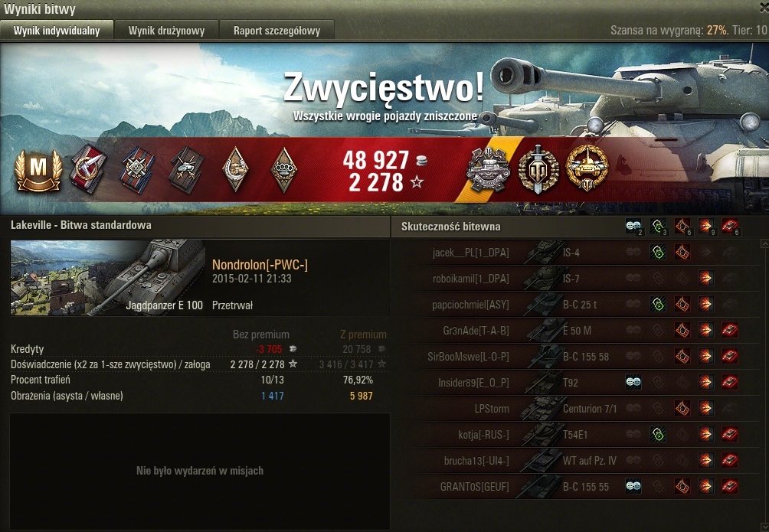Click the spotted icon for Insider89 T92
Viewport: 769px width, 532px height.
tap(633, 382)
